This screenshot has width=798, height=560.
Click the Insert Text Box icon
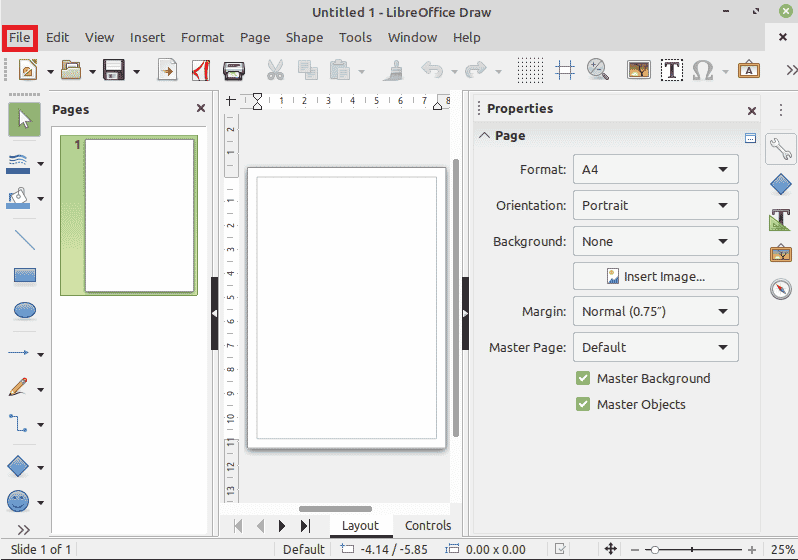click(672, 70)
